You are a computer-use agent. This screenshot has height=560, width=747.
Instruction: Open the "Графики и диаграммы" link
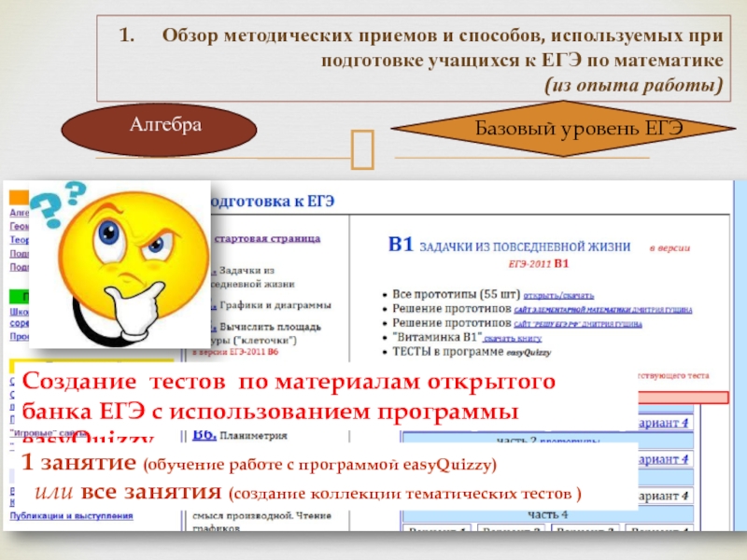pos(275,305)
